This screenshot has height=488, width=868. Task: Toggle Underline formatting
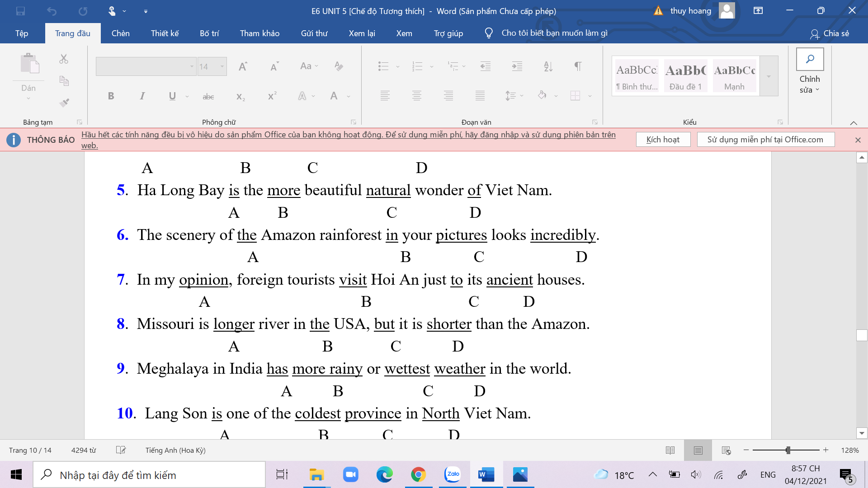point(172,96)
